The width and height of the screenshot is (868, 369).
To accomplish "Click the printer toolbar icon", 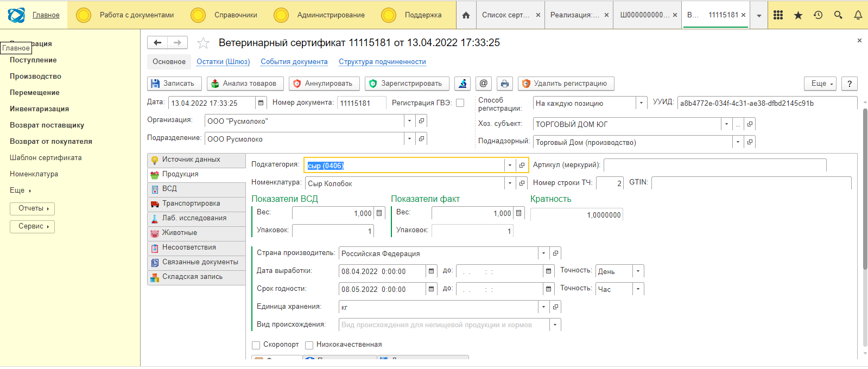I will coord(505,84).
